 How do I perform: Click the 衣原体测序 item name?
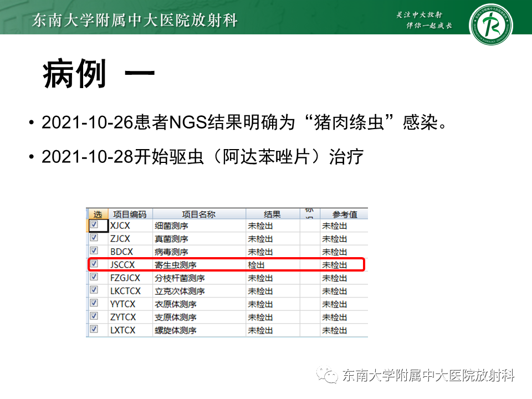point(176,304)
